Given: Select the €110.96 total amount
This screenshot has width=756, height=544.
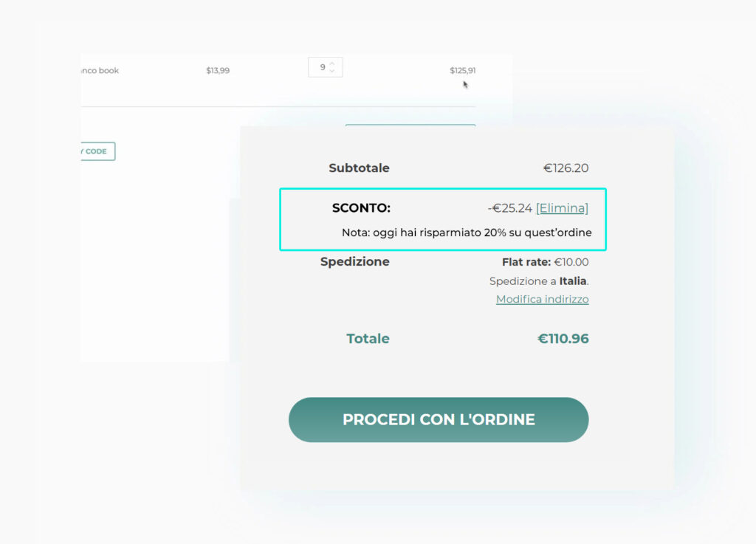Looking at the screenshot, I should (563, 339).
